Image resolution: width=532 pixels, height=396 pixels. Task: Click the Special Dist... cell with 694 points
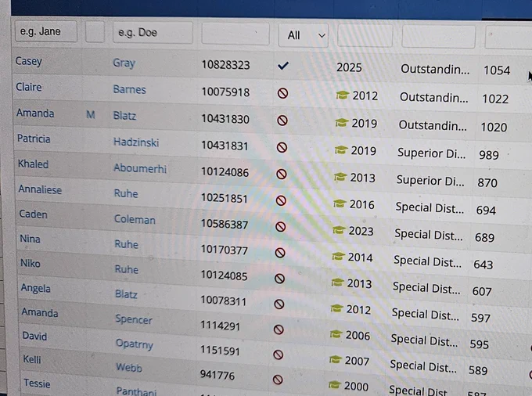[430, 207]
